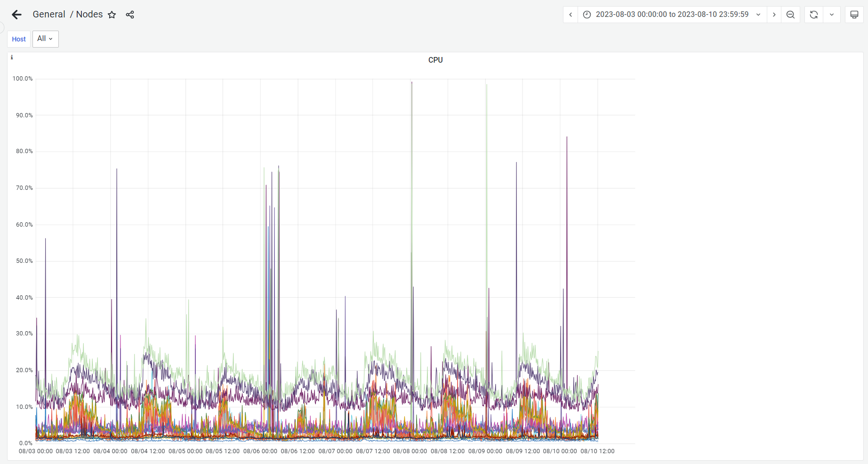Refresh the dashboard with the refresh icon
This screenshot has height=464, width=868.
(813, 15)
